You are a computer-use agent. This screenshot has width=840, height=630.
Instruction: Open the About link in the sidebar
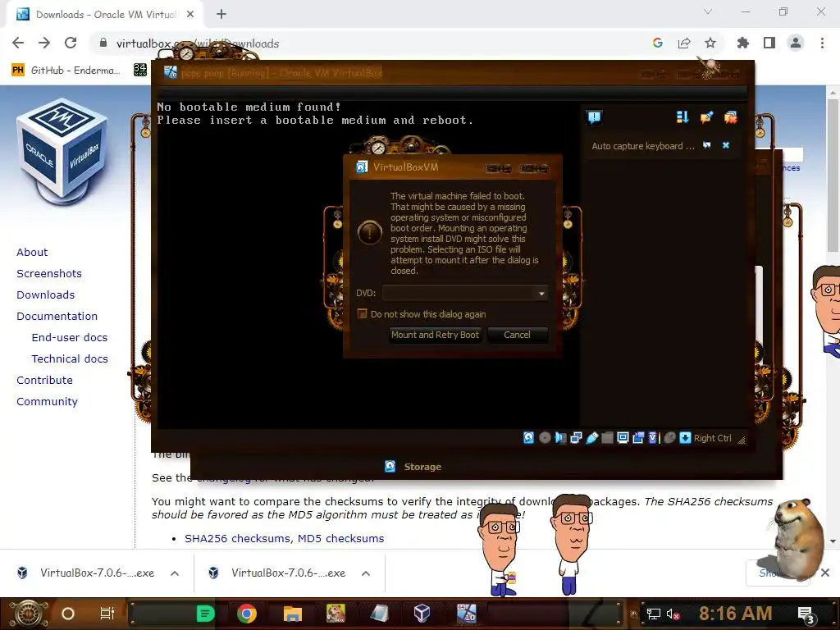[x=32, y=253]
